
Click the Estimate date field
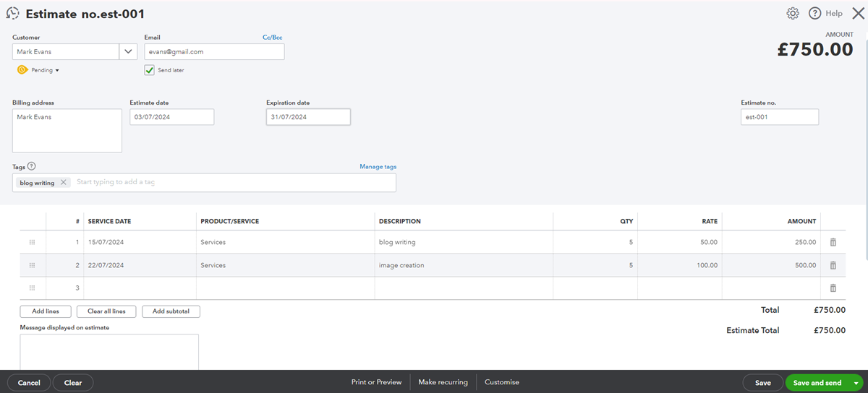pos(172,117)
